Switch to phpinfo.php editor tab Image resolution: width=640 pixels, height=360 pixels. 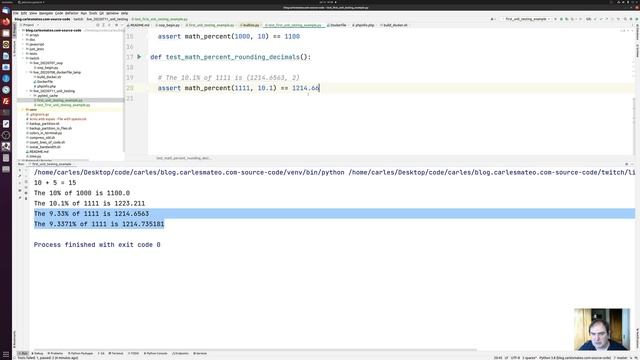tap(363, 25)
